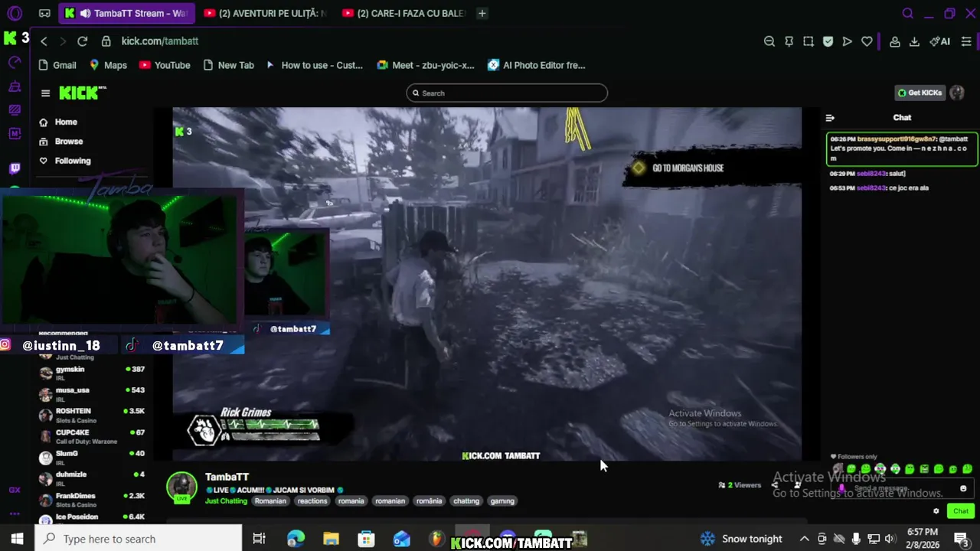980x551 pixels.
Task: Open the Twitch sidebar panel
Action: tap(15, 168)
